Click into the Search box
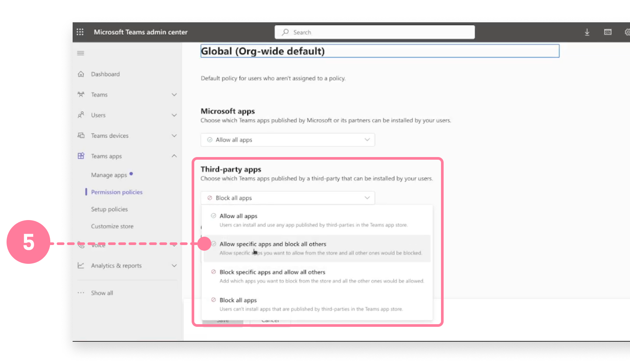The height and width of the screenshot is (364, 630). (375, 32)
